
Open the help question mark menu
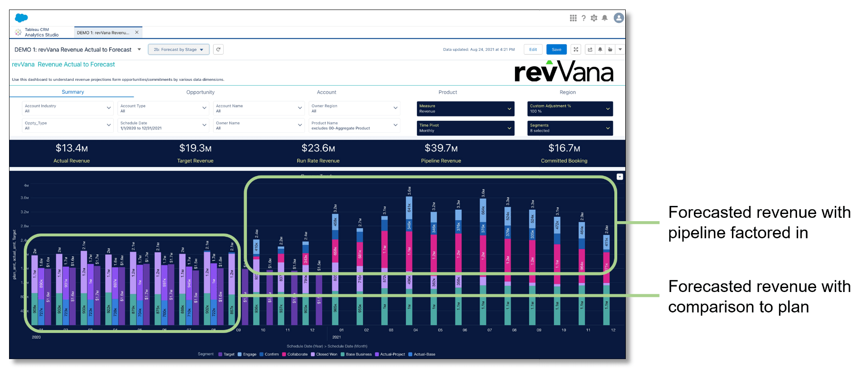583,18
